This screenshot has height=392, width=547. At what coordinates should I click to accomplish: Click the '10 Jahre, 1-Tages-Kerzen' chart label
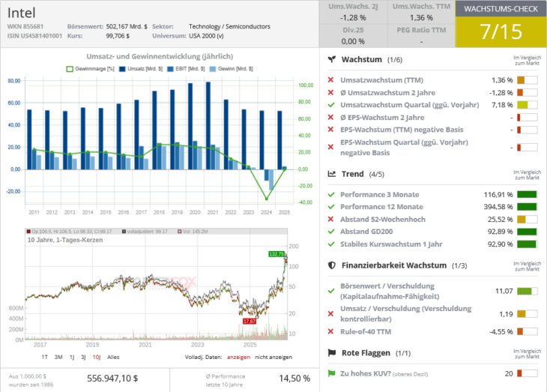point(65,240)
